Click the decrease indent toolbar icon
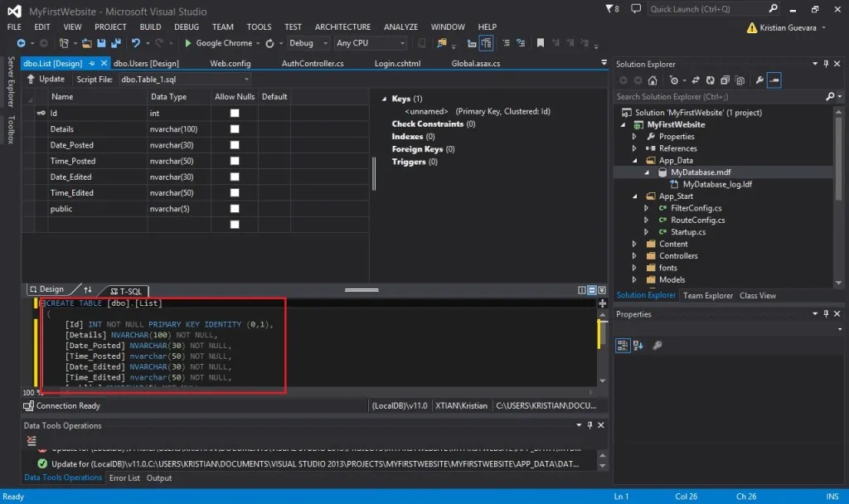Screen dimensions: 849x504 pyautogui.click(x=506, y=43)
